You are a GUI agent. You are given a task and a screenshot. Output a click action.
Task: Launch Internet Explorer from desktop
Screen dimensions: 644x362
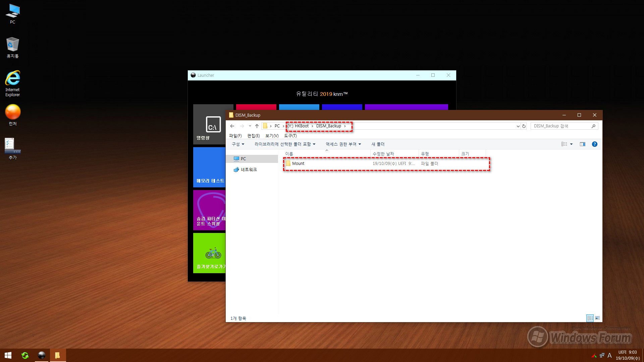12,83
